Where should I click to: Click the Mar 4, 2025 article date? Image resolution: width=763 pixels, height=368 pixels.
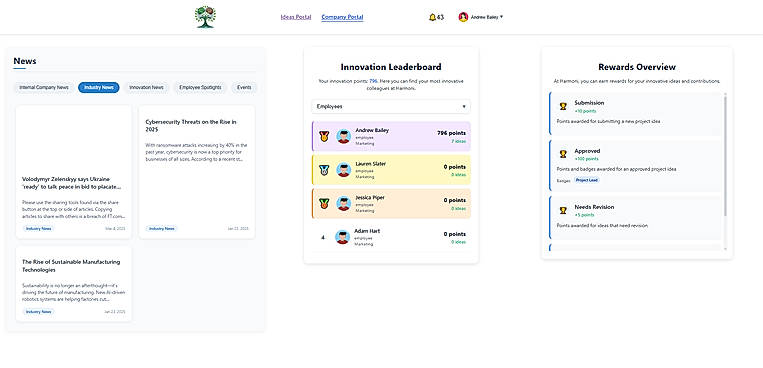click(115, 228)
